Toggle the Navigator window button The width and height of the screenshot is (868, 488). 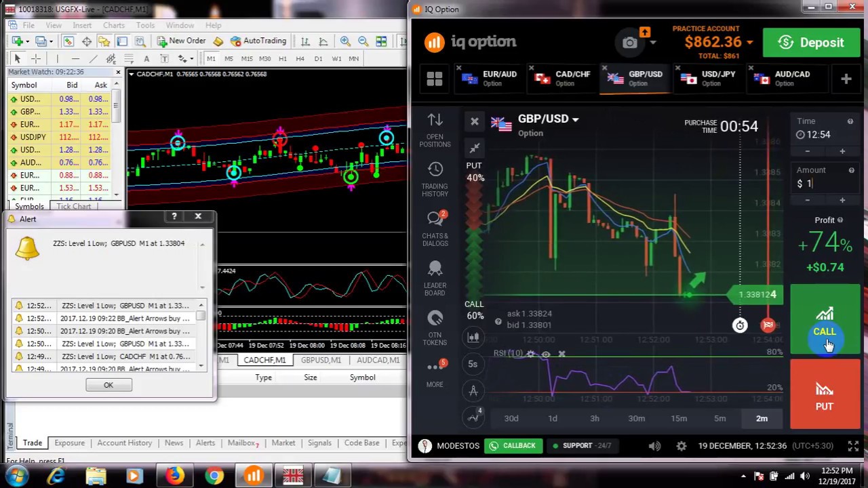104,41
